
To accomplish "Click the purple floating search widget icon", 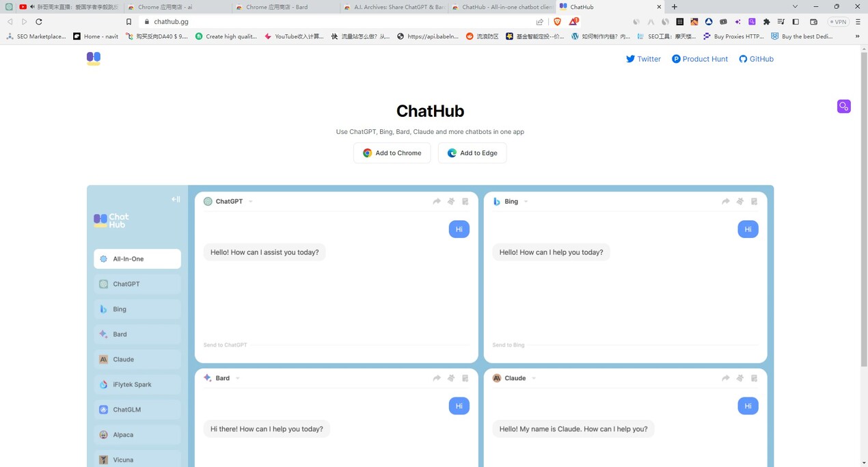I will point(844,107).
